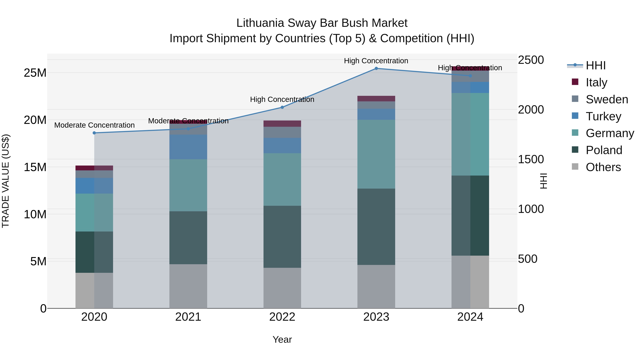Viewport: 644px width, 362px height.
Task: Toggle the Germany legend entry
Action: pos(603,133)
